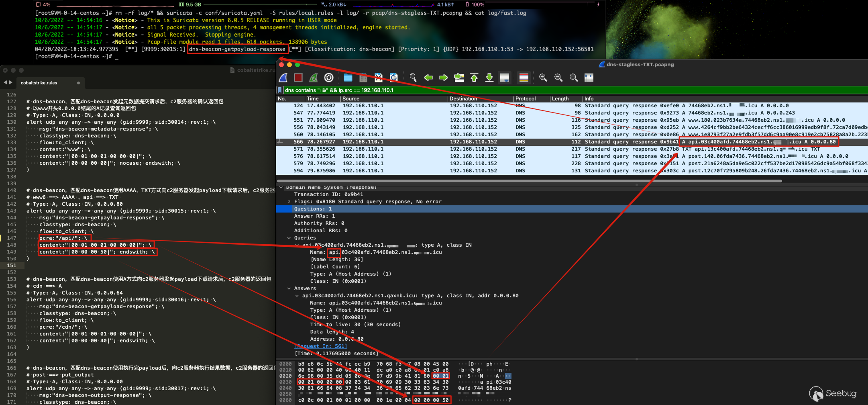Screen dimensions: 868x405
Task: Select the Time to live: 30 field
Action: 355,325
